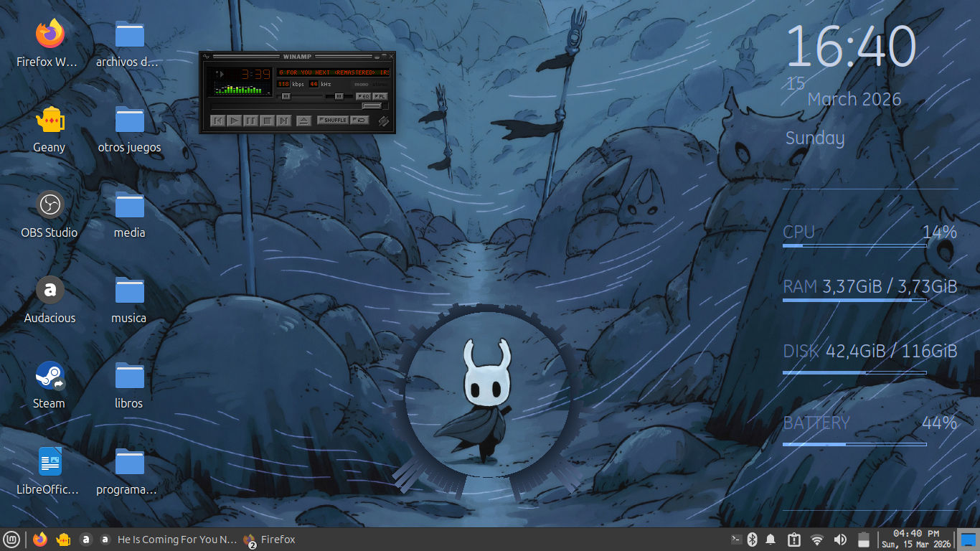980x551 pixels.
Task: Stop playback in Winamp
Action: pyautogui.click(x=267, y=121)
